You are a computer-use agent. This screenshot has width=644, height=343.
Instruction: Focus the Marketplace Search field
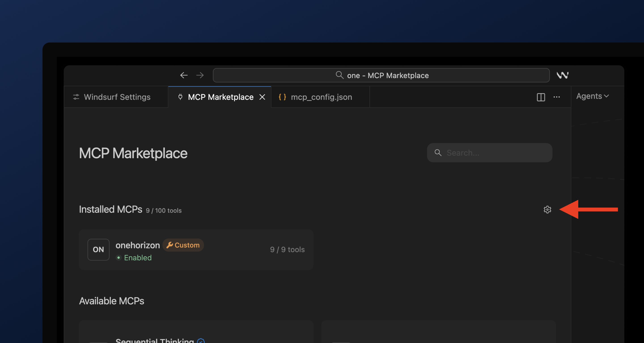click(489, 153)
